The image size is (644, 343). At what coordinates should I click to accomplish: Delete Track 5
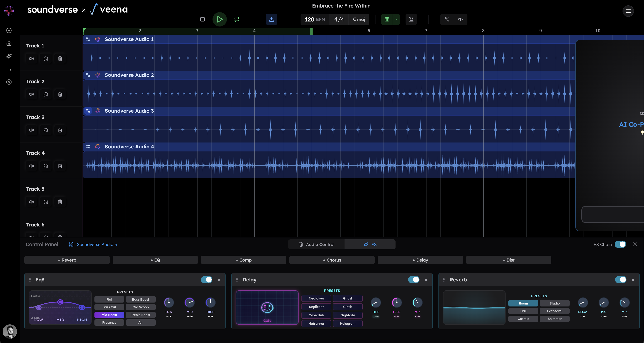click(60, 202)
